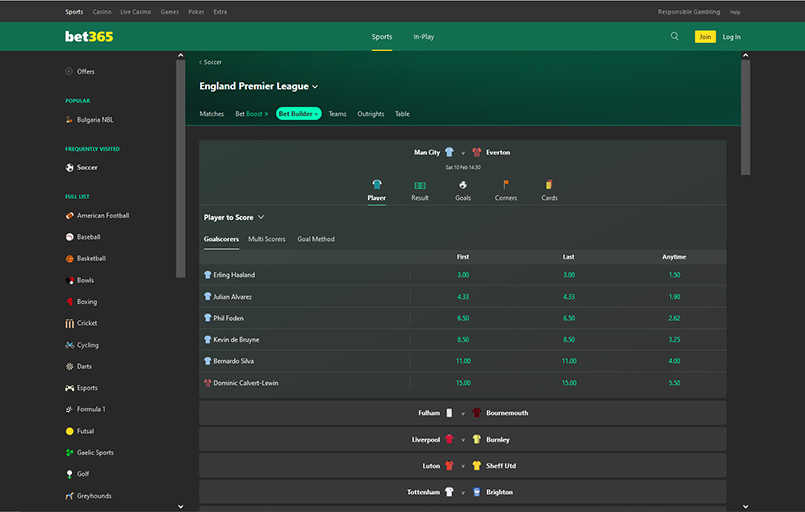Screen dimensions: 805x512
Task: Open Responsible Gambling link
Action: (689, 12)
